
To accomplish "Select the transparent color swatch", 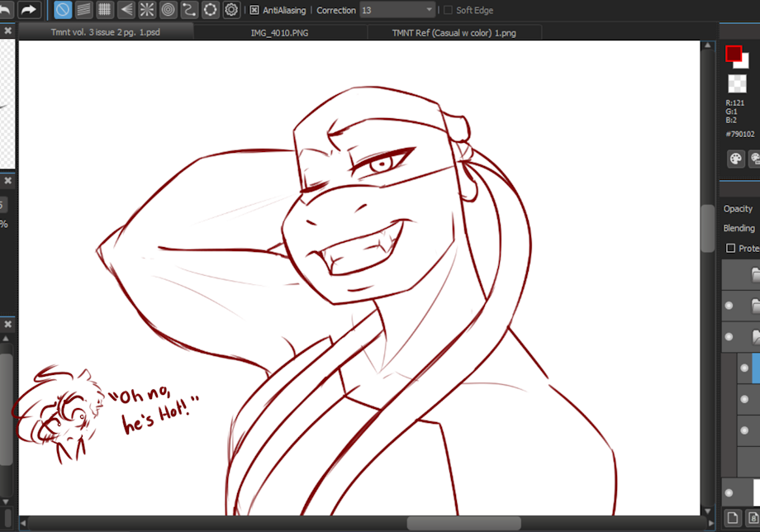I will click(x=737, y=83).
